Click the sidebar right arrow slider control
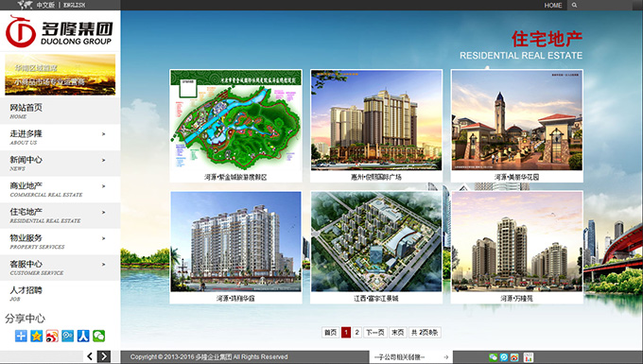The width and height of the screenshot is (643, 364). [104, 356]
